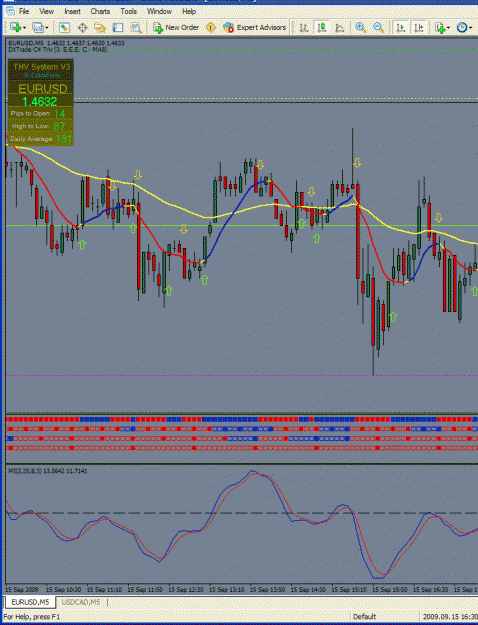This screenshot has width=478, height=625.
Task: Open MetaEditor yellow diamond icon
Action: coord(210,28)
